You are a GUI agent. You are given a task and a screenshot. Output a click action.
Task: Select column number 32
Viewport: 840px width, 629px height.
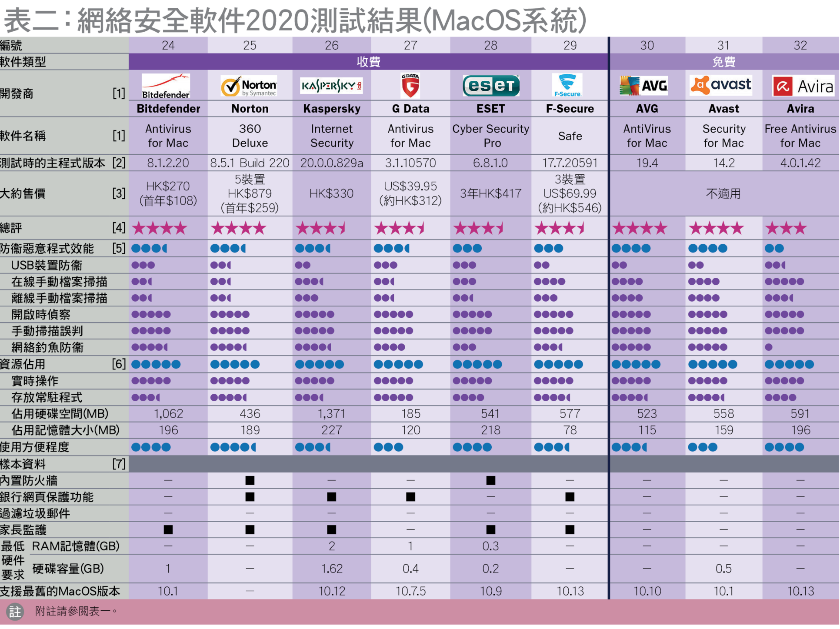point(800,45)
